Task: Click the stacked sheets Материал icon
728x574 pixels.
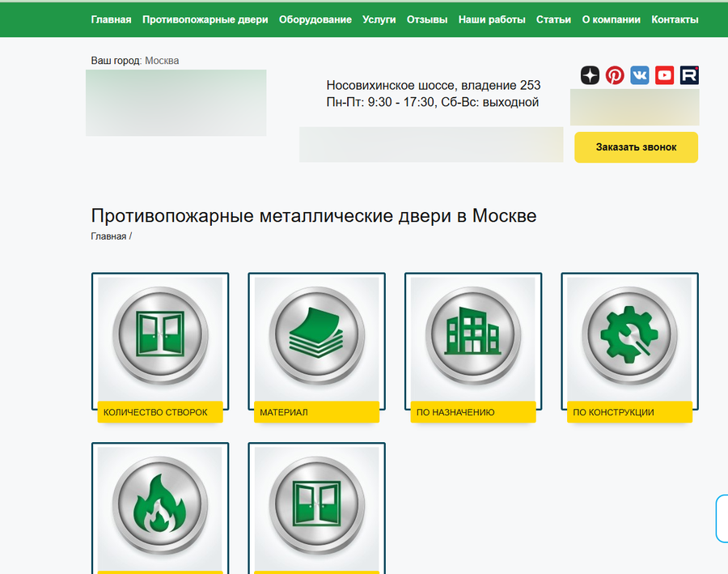Action: [316, 335]
